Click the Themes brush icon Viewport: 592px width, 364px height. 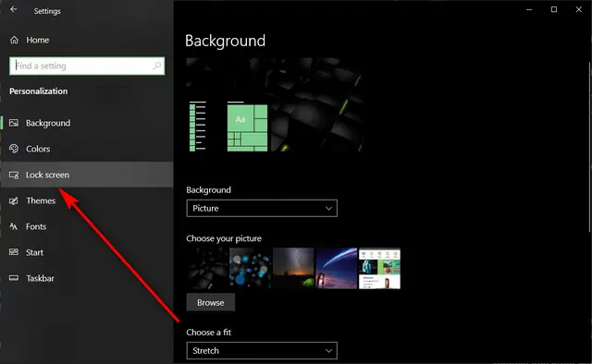pos(14,200)
